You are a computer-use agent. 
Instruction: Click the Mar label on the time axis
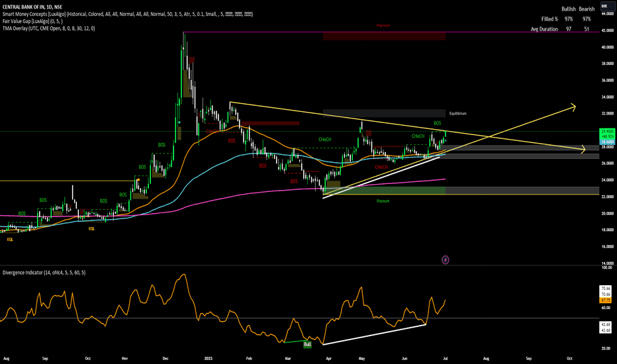[287, 359]
